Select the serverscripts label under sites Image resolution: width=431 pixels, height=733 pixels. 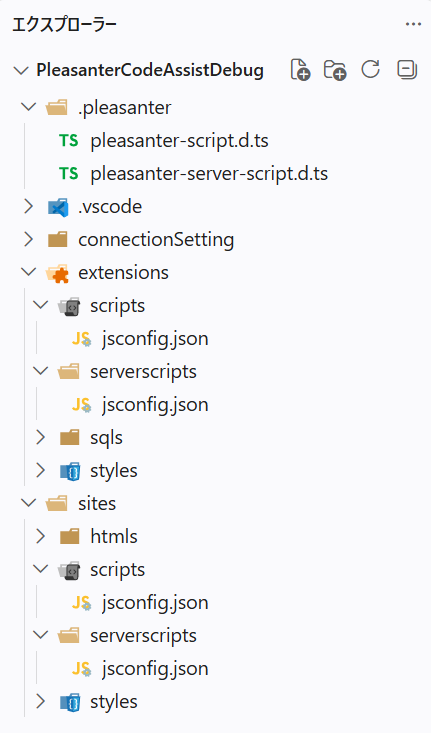pyautogui.click(x=144, y=637)
